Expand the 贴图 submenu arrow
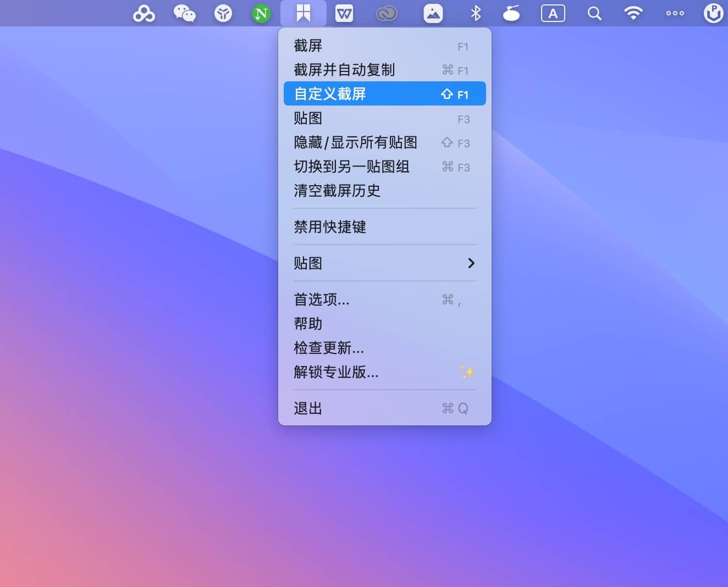 (x=471, y=263)
